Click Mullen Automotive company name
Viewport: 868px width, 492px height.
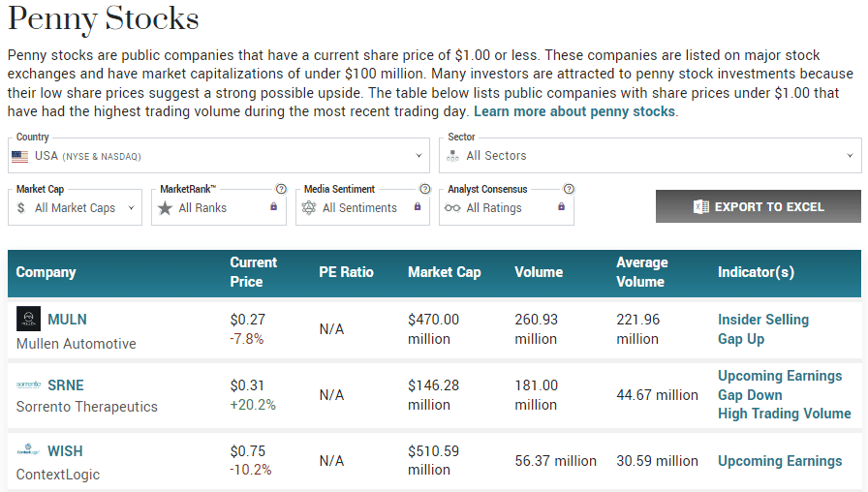(76, 344)
